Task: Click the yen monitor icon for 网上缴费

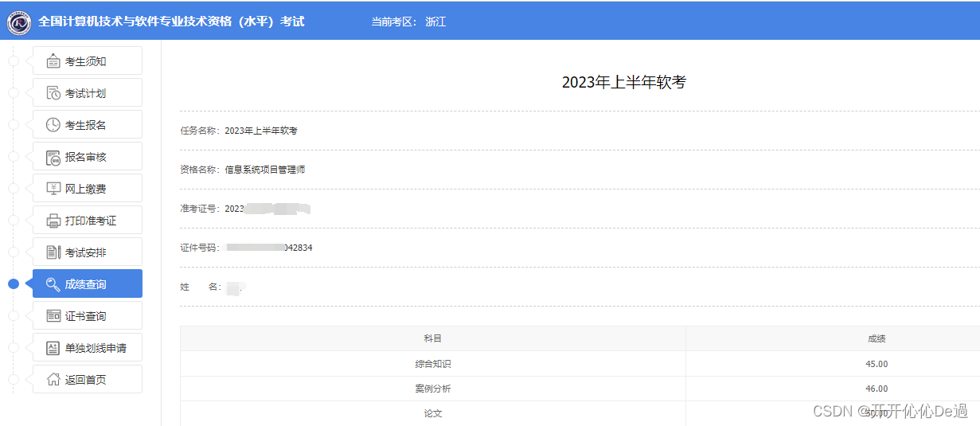Action: (53, 189)
